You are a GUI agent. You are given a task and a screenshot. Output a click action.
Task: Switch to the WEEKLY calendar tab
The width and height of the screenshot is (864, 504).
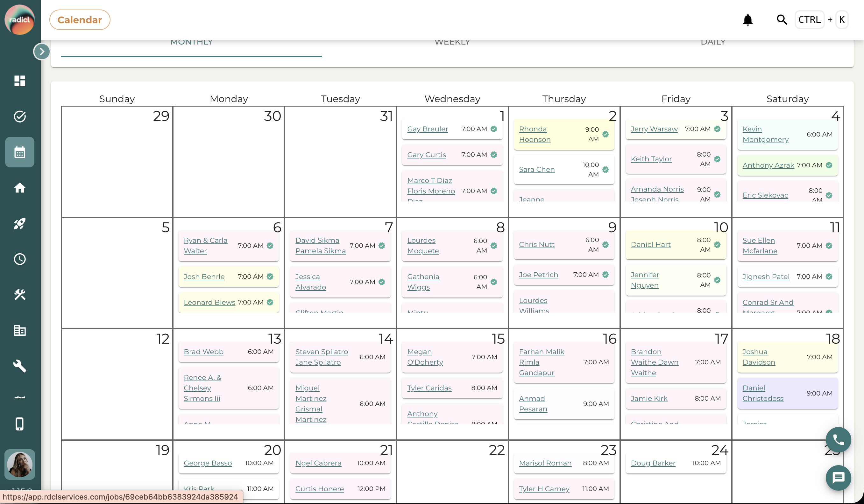click(452, 42)
